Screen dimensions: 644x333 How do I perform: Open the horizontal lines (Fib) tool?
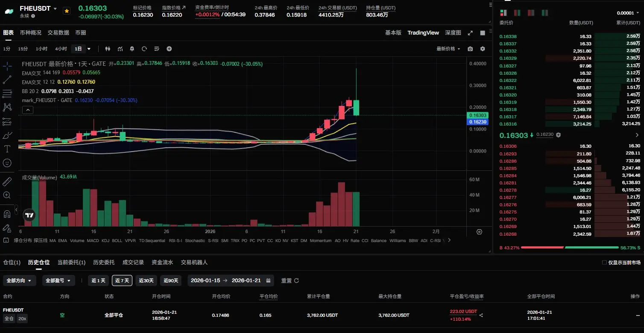click(7, 93)
